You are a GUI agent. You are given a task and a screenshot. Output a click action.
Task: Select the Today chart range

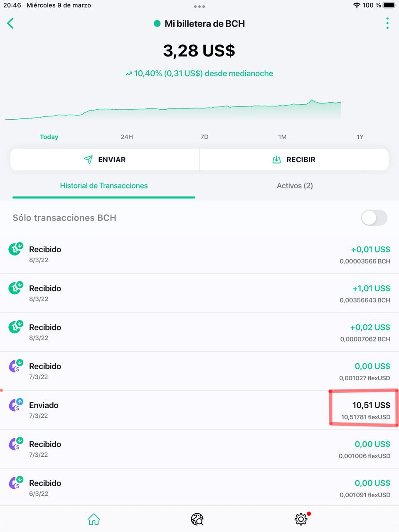49,137
